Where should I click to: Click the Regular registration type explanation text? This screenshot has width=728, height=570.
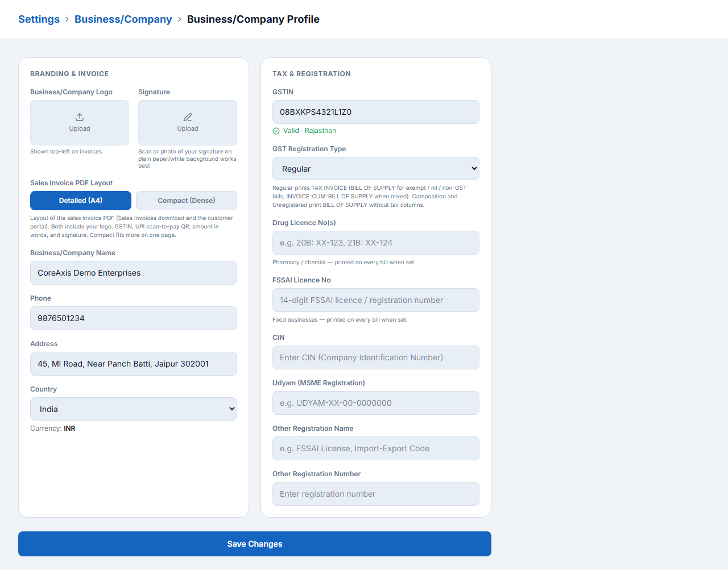369,196
